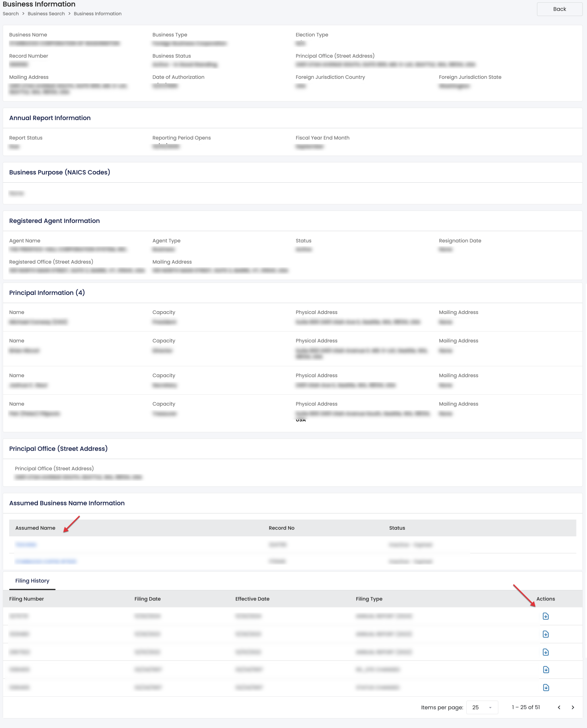Navigate to Business Search breadcrumb
The image size is (587, 728).
coord(46,14)
